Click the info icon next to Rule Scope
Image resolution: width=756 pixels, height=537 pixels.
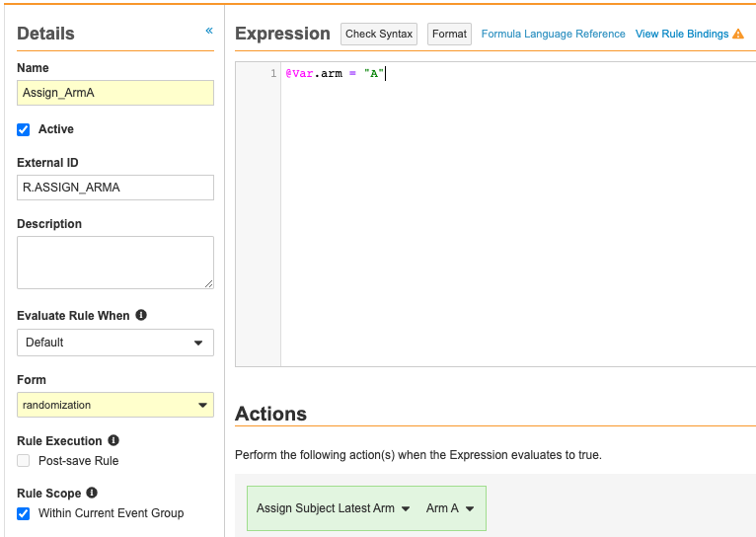pos(92,493)
